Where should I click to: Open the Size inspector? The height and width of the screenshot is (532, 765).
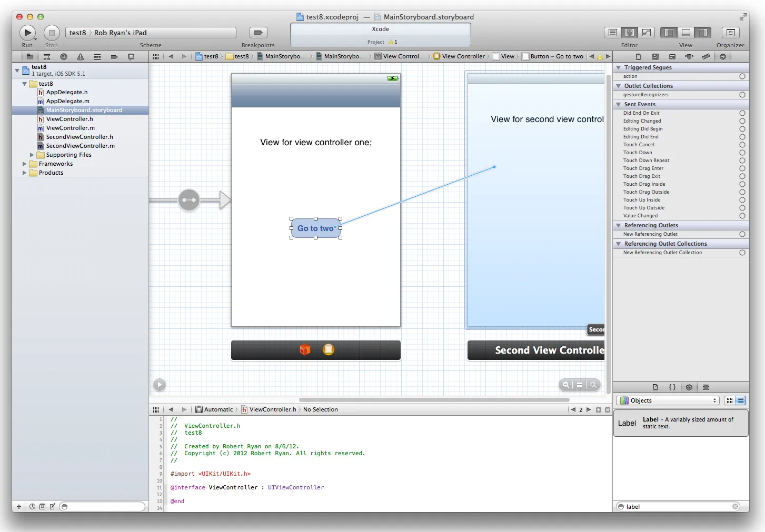coord(706,57)
